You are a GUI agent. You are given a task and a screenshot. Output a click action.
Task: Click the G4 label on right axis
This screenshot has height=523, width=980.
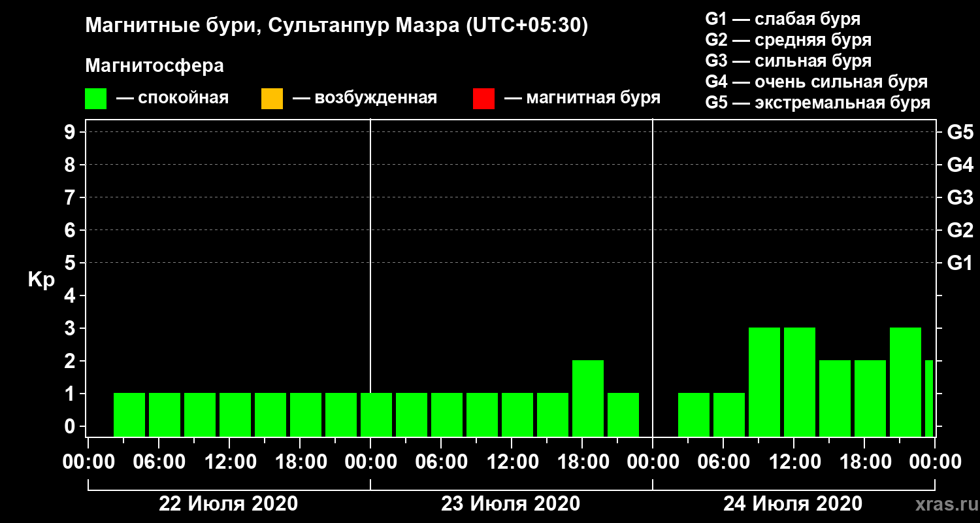(960, 165)
